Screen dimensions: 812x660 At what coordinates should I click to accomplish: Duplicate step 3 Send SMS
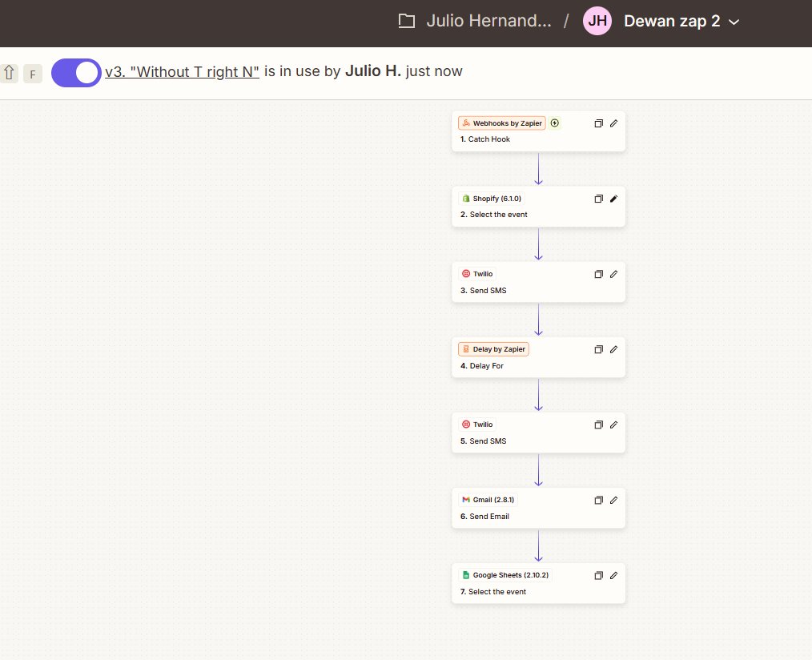click(x=599, y=274)
